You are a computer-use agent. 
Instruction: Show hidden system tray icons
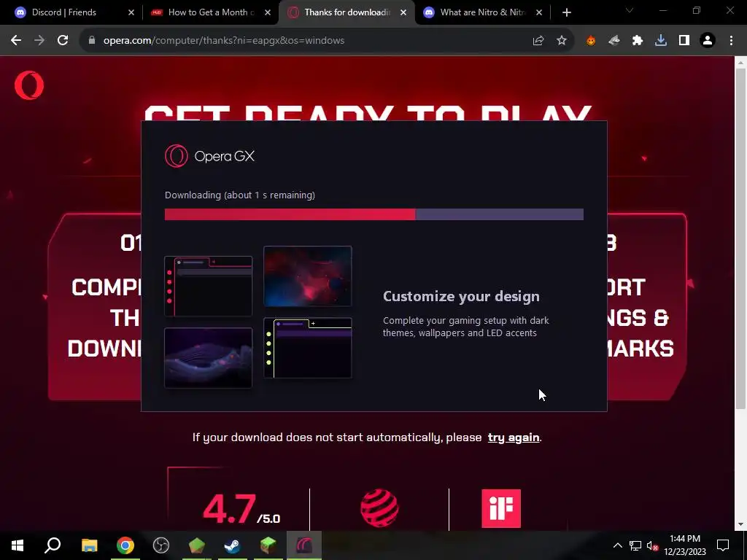[x=617, y=545]
